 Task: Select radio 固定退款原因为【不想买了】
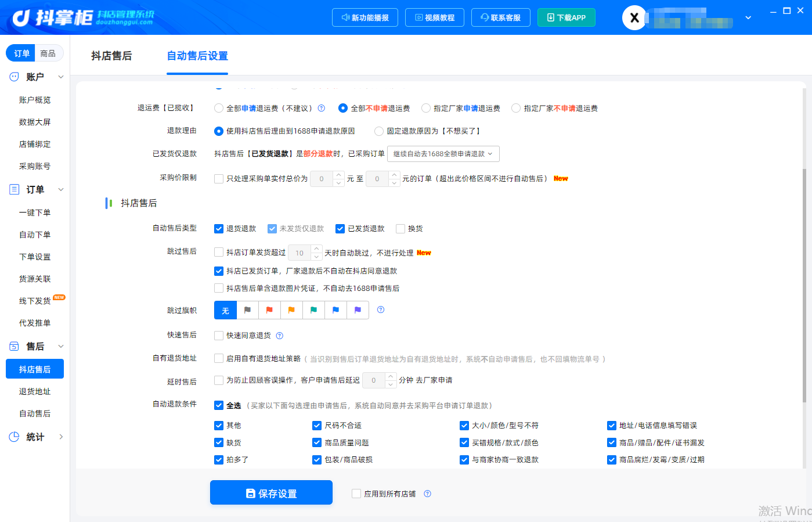click(x=379, y=131)
